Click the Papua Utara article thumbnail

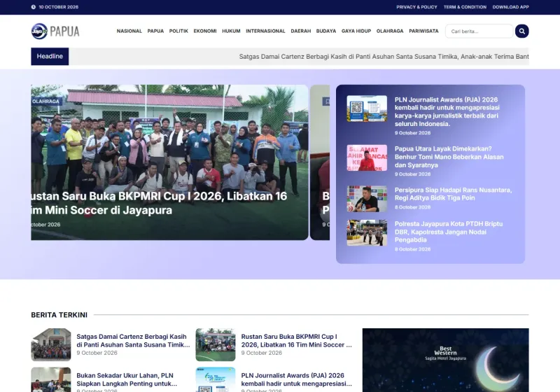pyautogui.click(x=367, y=157)
